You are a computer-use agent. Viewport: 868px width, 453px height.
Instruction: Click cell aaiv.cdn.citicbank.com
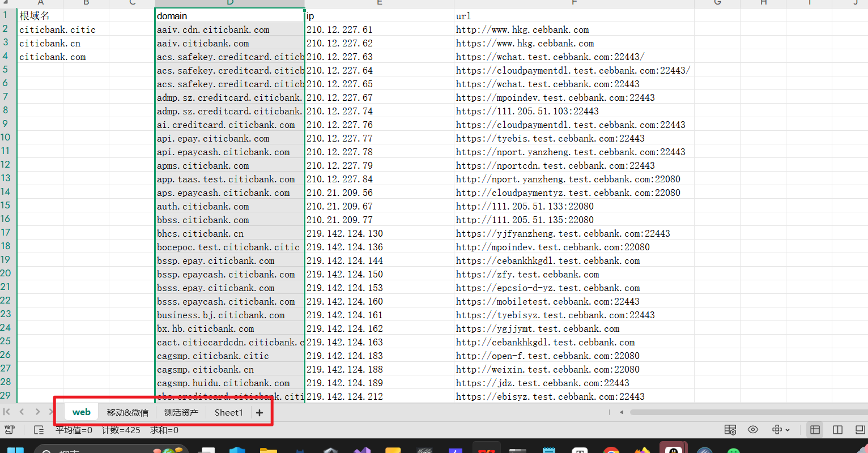pos(230,29)
